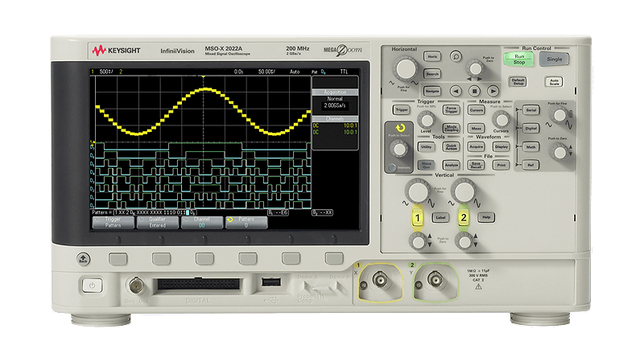Viewport: 644px width, 362px height.
Task: Push the horizontal Zoom magnifier button
Action: (x=456, y=56)
